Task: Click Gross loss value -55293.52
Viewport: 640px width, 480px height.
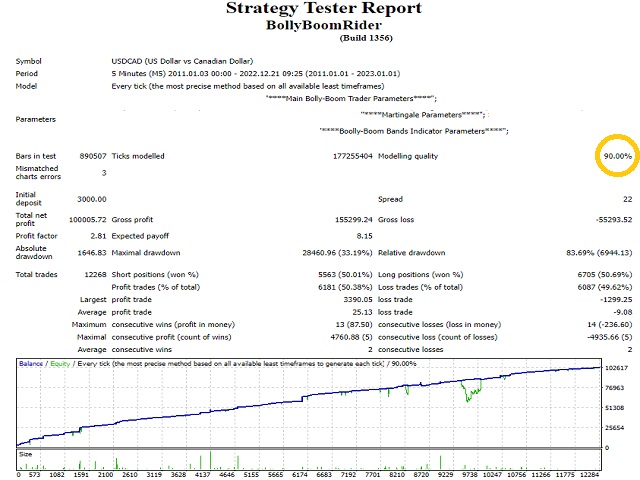Action: click(614, 220)
